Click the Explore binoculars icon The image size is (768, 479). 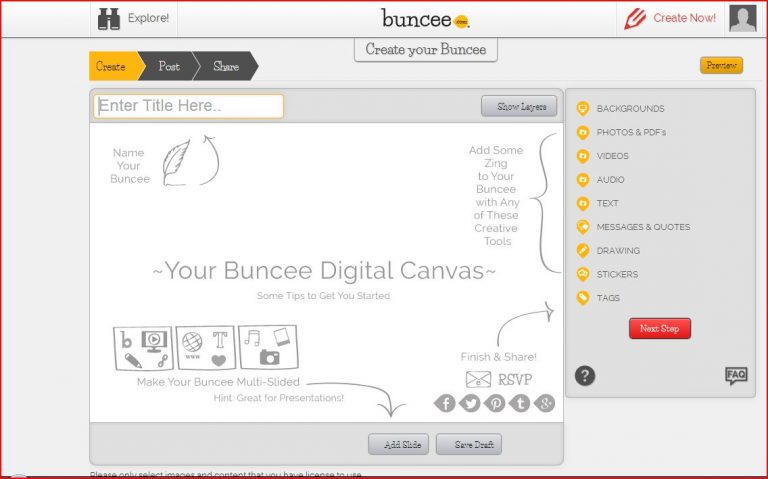(109, 19)
